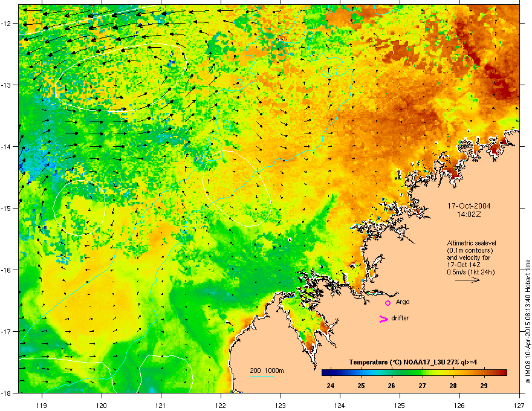Click the time label 14:02Z
The height and width of the screenshot is (411, 532).
[x=469, y=215]
